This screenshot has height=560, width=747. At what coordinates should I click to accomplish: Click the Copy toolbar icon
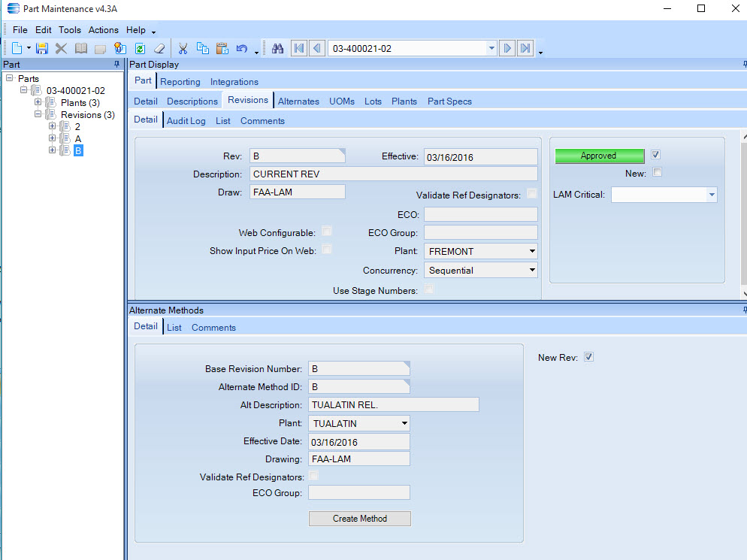coord(202,47)
